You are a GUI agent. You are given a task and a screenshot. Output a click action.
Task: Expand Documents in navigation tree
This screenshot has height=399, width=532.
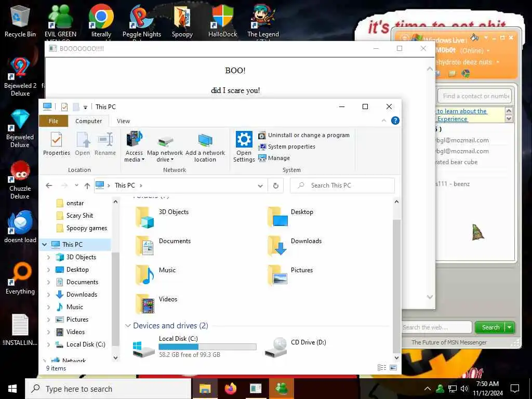[x=48, y=282]
